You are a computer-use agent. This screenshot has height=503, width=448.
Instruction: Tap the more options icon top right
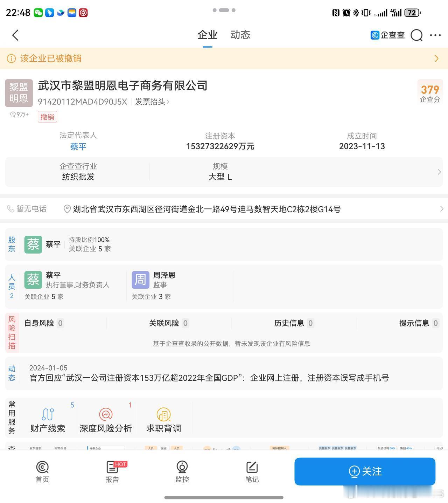(435, 35)
